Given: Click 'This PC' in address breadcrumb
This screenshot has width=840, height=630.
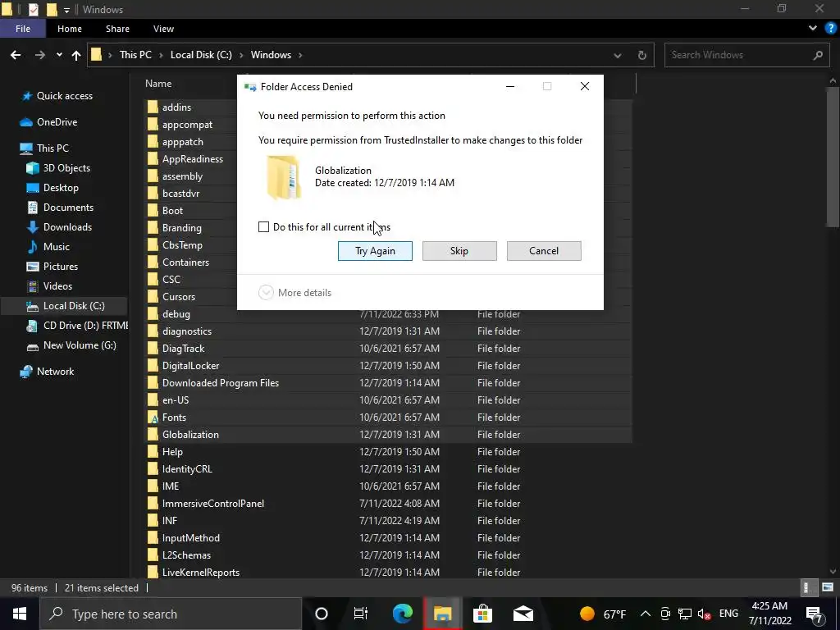Looking at the screenshot, I should click(x=135, y=55).
